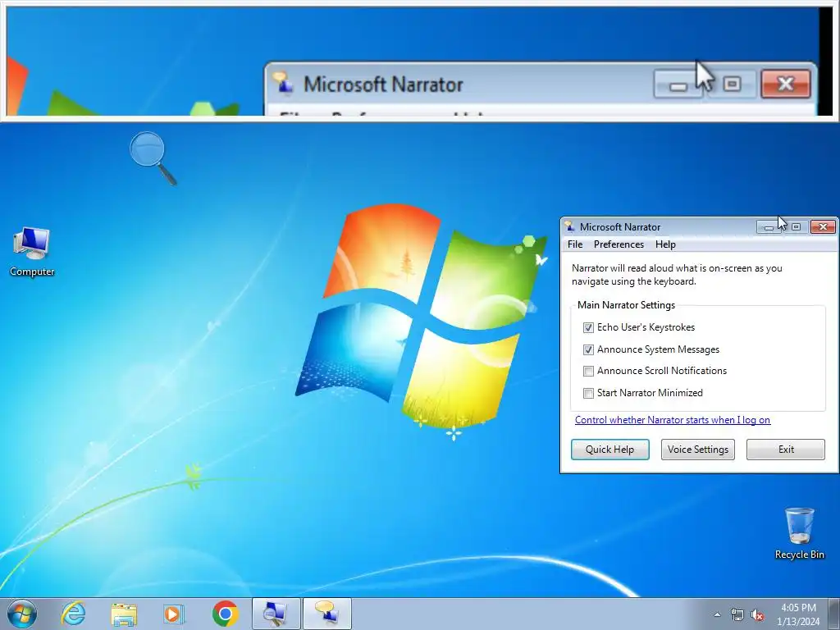
Task: Maximize the Microsoft Narrator window
Action: tap(796, 227)
